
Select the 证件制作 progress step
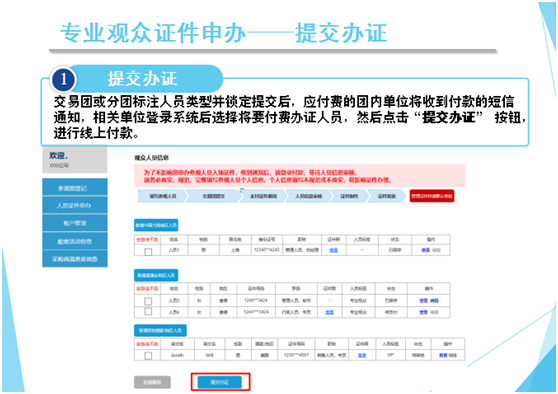349,196
